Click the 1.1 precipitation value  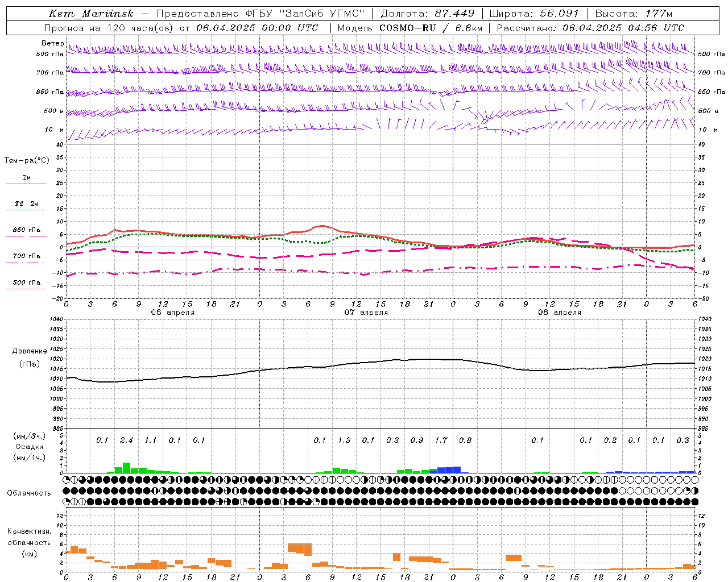150,440
